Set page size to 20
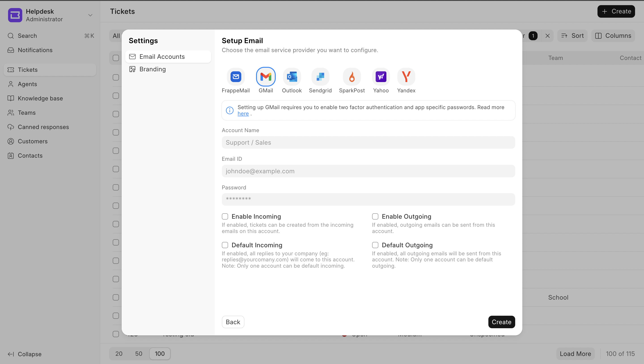The height and width of the screenshot is (364, 644). click(119, 354)
